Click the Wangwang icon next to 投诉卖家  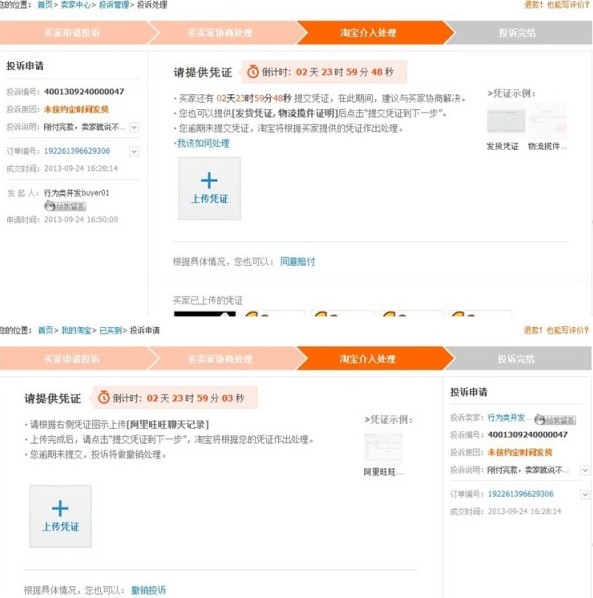555,420
